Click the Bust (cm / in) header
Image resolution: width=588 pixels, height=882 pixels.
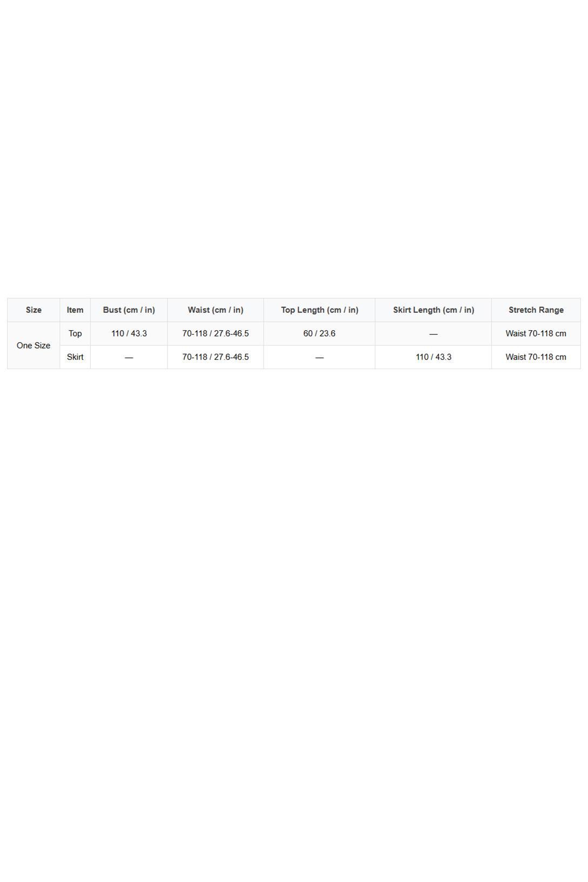tap(129, 310)
